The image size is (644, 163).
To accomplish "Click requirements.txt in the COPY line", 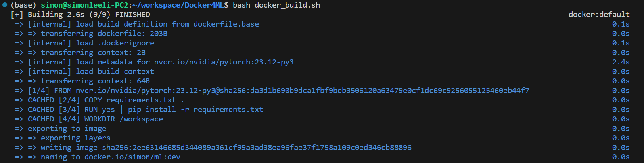I will pyautogui.click(x=141, y=100).
